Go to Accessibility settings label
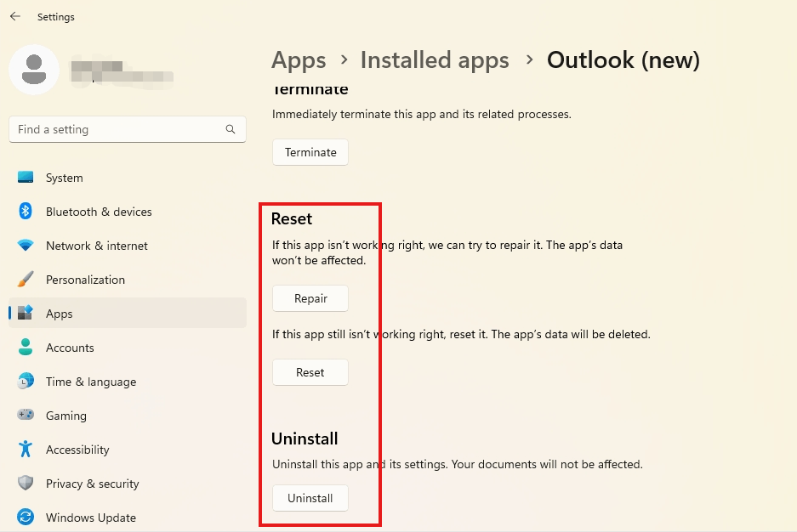This screenshot has height=532, width=797. point(77,450)
